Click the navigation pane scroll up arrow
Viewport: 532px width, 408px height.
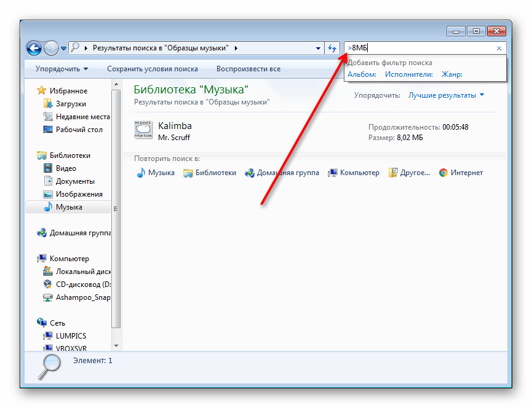coord(116,84)
